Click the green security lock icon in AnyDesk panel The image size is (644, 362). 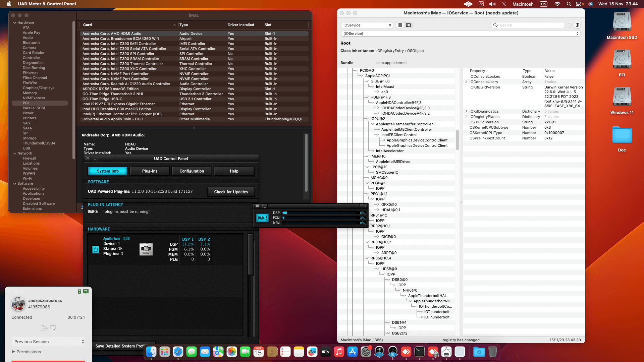coord(79,292)
